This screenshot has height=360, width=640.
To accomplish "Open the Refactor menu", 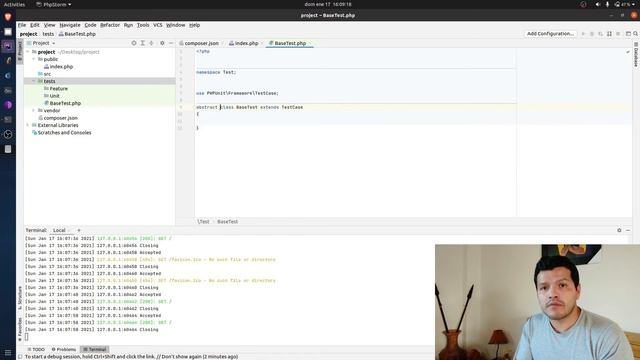I will tap(110, 25).
